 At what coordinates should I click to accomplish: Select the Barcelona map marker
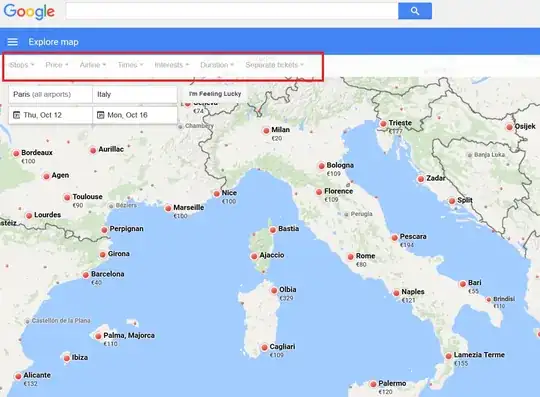(x=86, y=275)
